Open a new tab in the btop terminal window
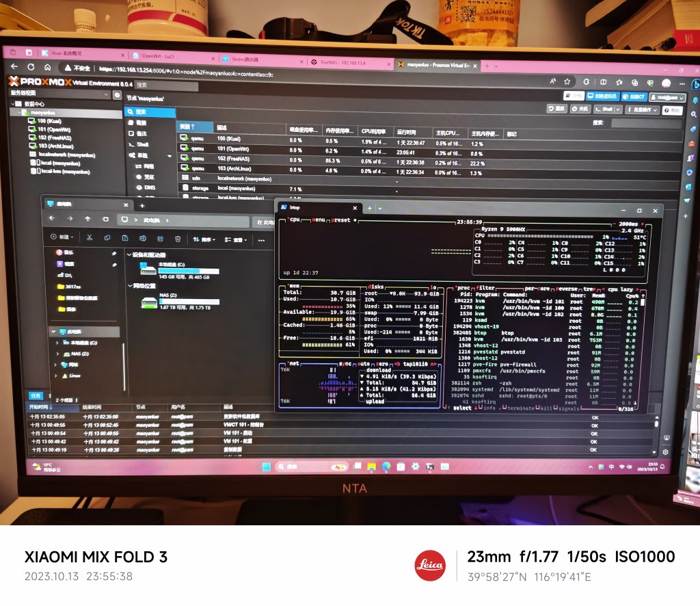Screen dimensions: 700x606 tap(370, 208)
